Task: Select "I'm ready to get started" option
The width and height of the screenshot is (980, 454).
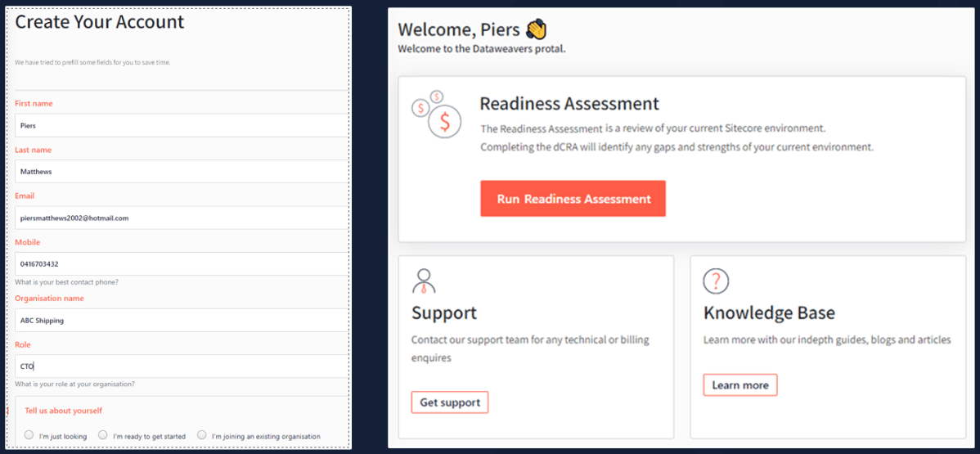Action: pos(103,435)
